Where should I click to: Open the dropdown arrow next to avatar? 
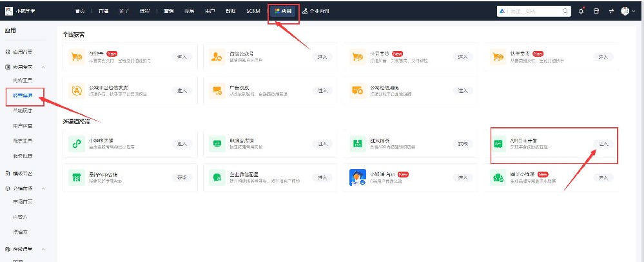click(x=634, y=12)
